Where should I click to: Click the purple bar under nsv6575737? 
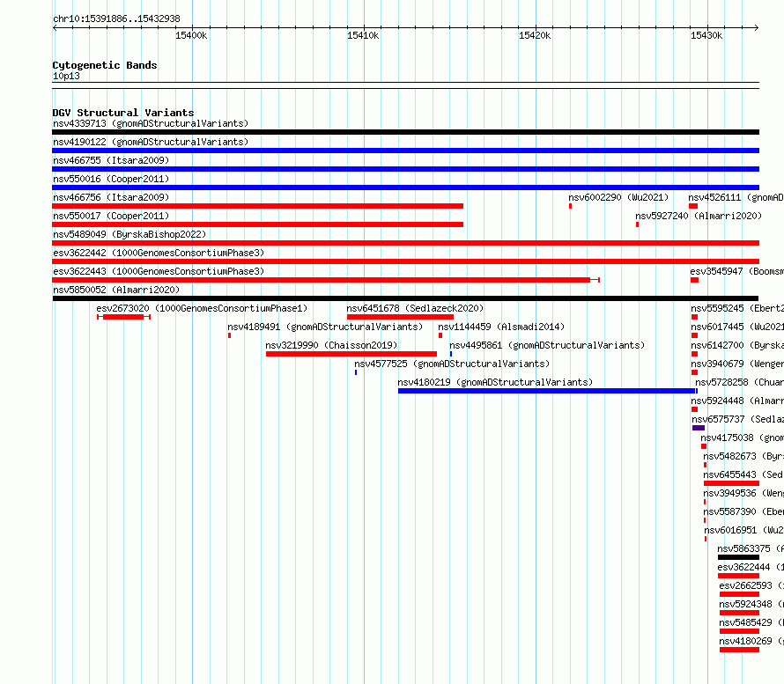[699, 428]
